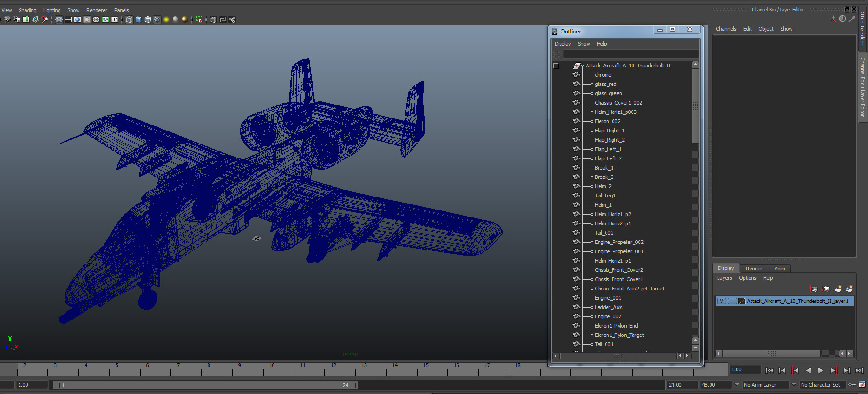Toggle the X-Ray cube icon

(214, 20)
